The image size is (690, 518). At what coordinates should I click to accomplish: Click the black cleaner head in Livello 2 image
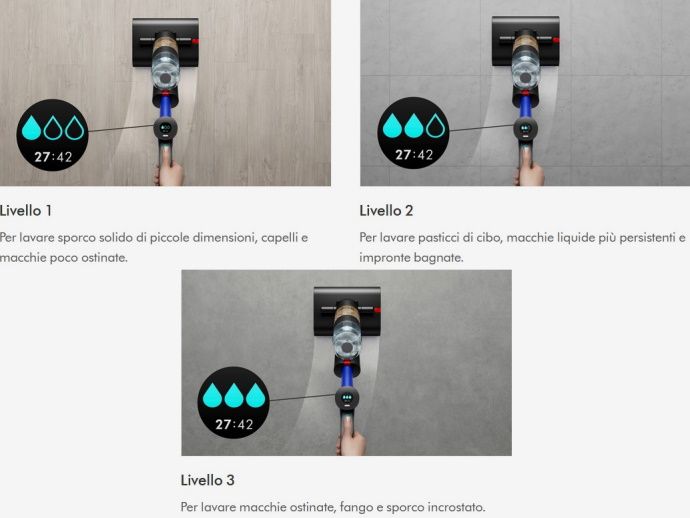pyautogui.click(x=525, y=41)
